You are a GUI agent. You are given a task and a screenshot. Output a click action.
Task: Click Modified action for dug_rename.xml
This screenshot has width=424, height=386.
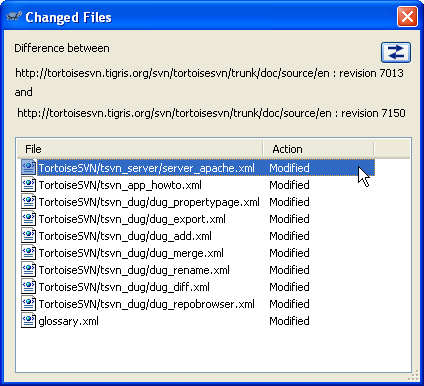(x=289, y=270)
